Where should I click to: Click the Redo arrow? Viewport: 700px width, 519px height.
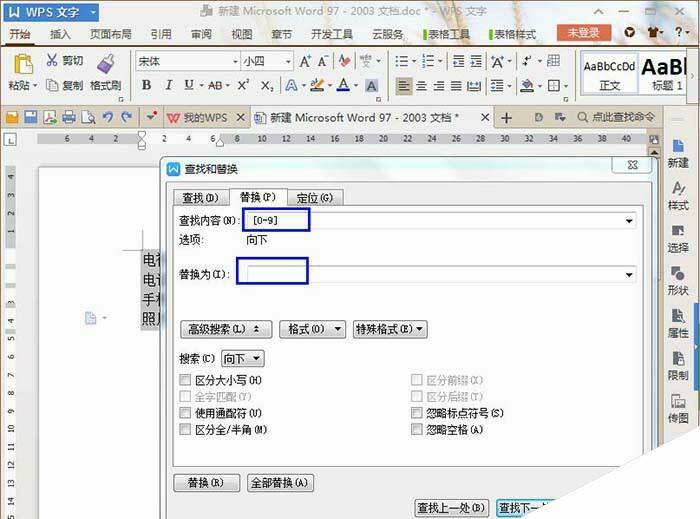127,117
